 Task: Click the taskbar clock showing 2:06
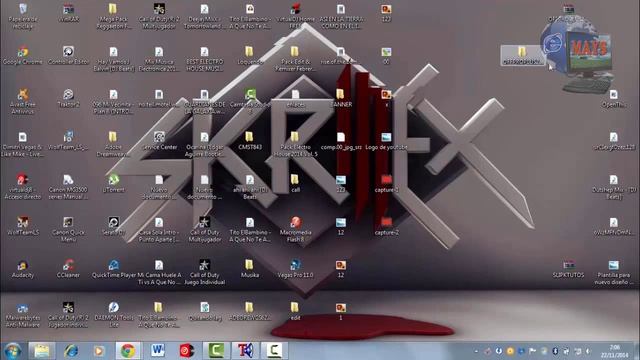pyautogui.click(x=615, y=351)
